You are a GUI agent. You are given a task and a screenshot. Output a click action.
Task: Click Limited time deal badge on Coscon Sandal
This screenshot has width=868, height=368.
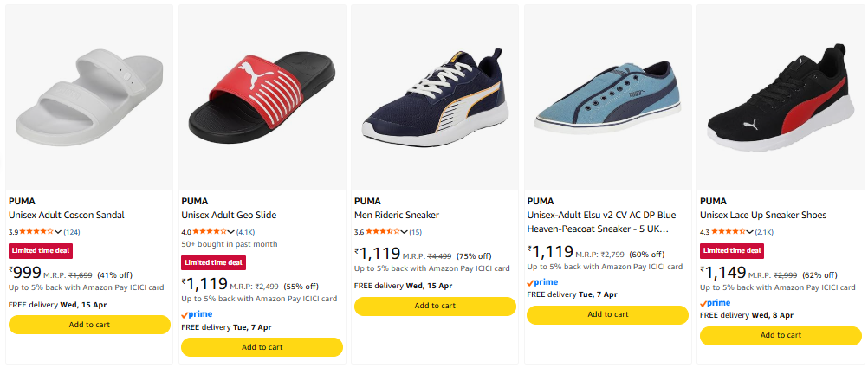coord(40,250)
